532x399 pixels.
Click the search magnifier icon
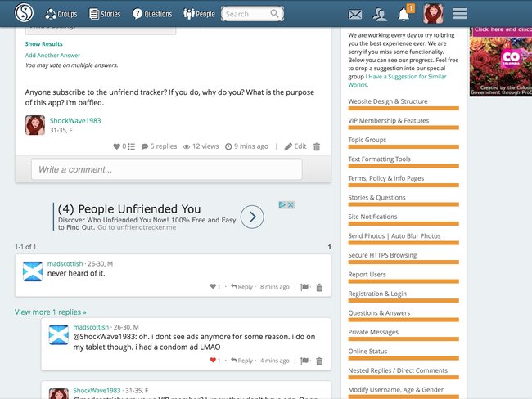274,14
